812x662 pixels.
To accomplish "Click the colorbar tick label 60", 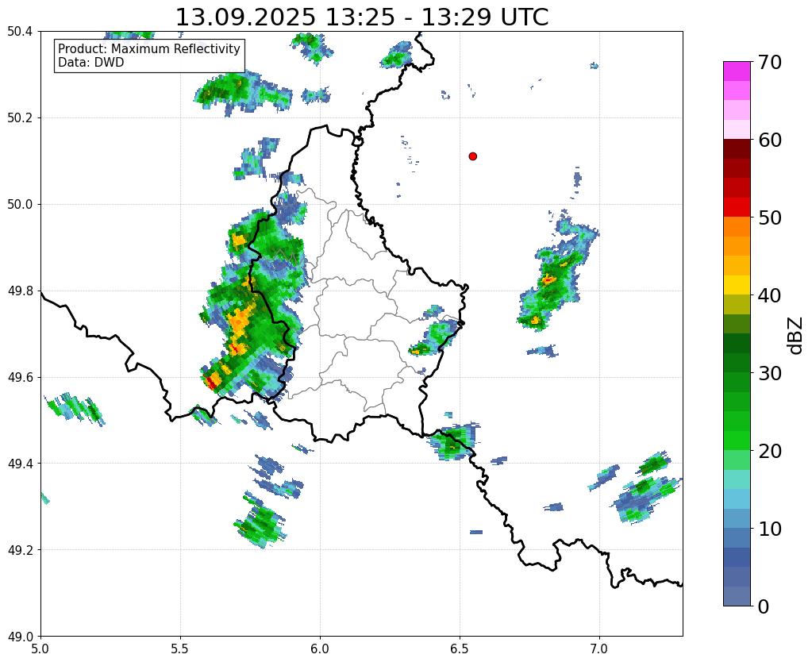I will 769,140.
